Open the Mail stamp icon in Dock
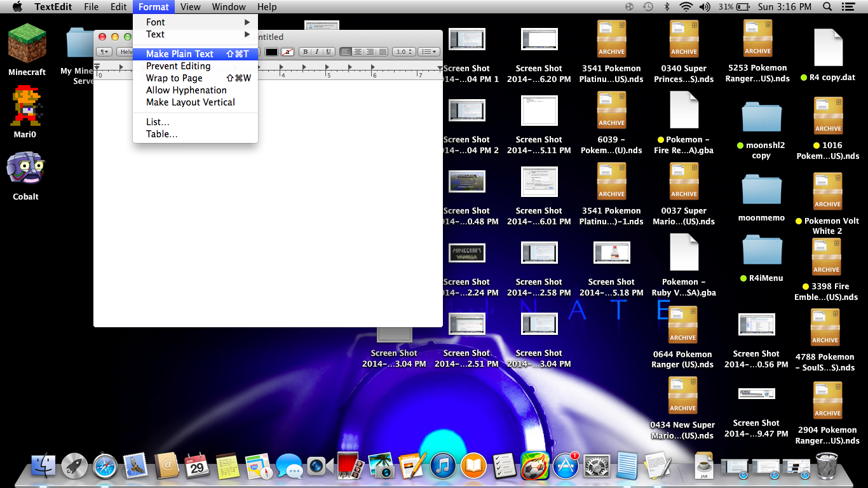This screenshot has height=488, width=868. point(136,466)
